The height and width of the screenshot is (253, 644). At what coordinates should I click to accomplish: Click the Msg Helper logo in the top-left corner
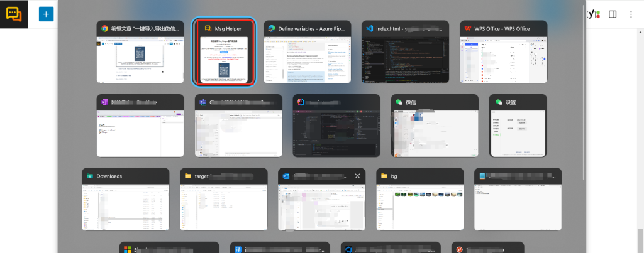(x=14, y=14)
